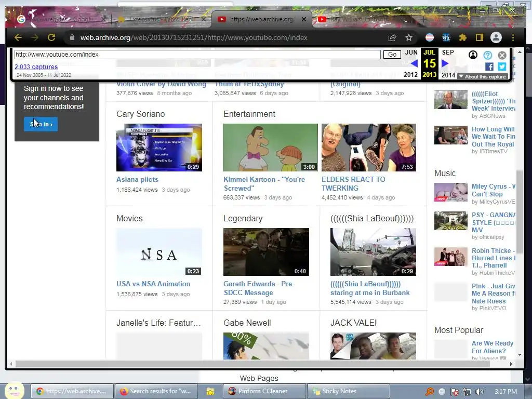Open How Long Will We Wait sidebar link
The image size is (532, 399).
(x=494, y=137)
